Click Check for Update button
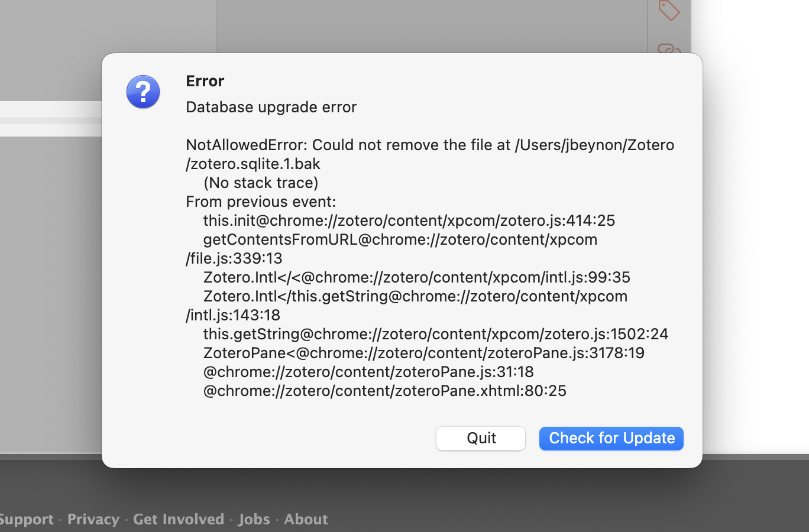Image resolution: width=809 pixels, height=532 pixels. point(611,438)
